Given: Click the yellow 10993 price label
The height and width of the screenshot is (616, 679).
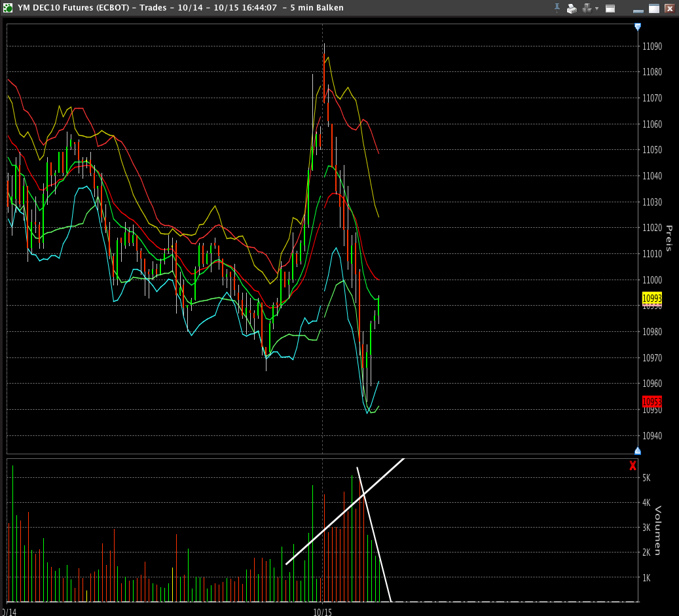Looking at the screenshot, I should [651, 298].
